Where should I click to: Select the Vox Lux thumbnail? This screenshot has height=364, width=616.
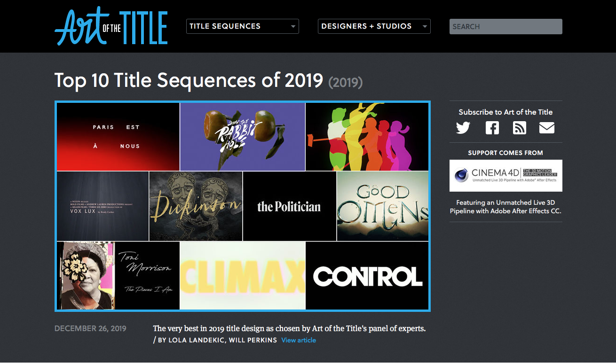tap(103, 206)
